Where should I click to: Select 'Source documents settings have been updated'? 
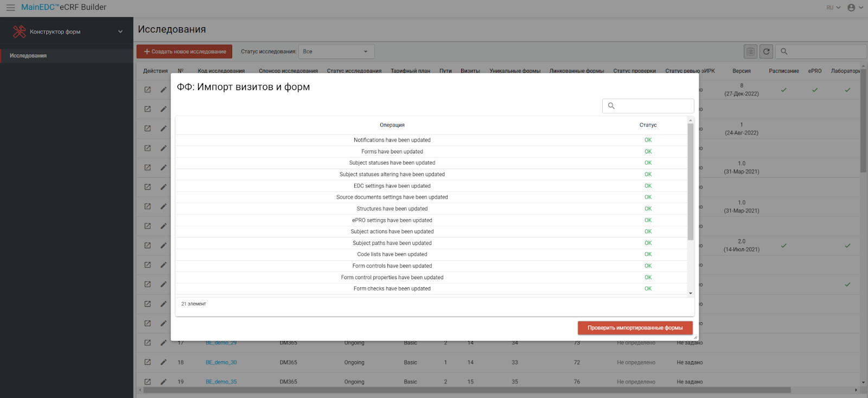pos(431,197)
